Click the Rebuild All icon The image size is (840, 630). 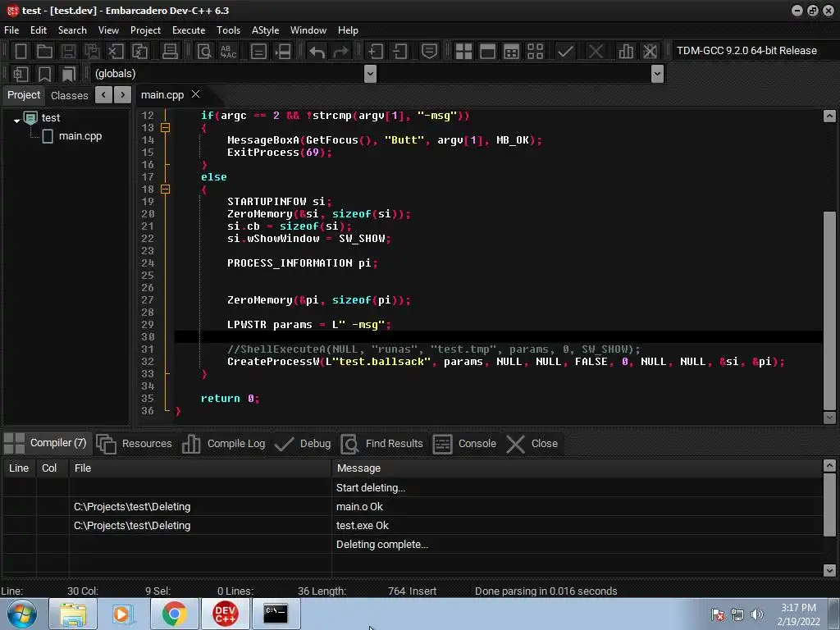[535, 52]
